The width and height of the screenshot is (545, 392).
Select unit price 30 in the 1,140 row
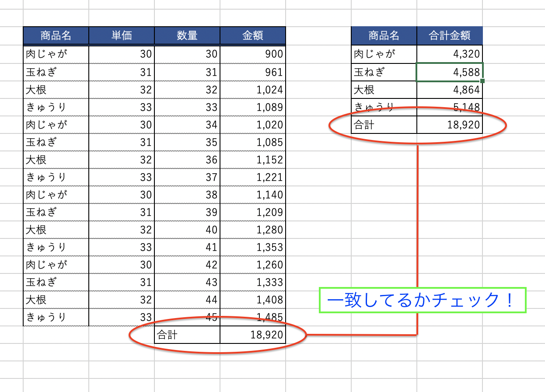pos(122,195)
